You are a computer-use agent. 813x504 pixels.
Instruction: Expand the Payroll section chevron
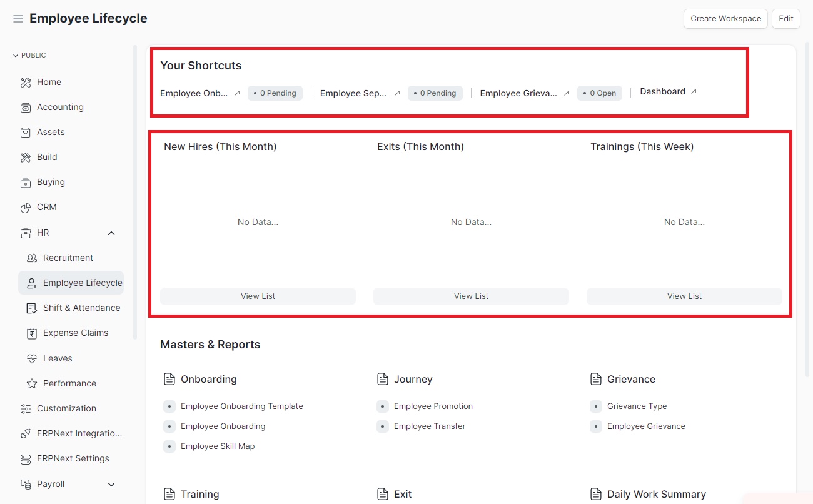click(x=111, y=484)
